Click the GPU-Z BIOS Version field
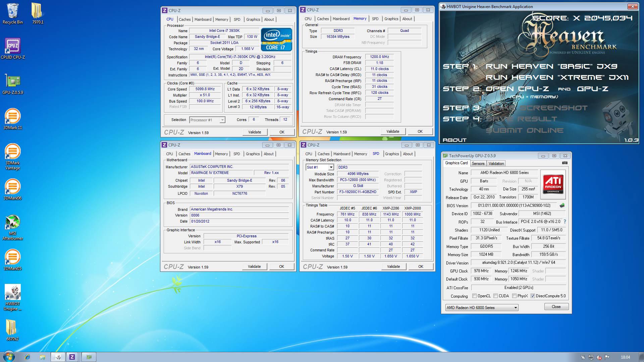644x362 pixels. point(514,205)
